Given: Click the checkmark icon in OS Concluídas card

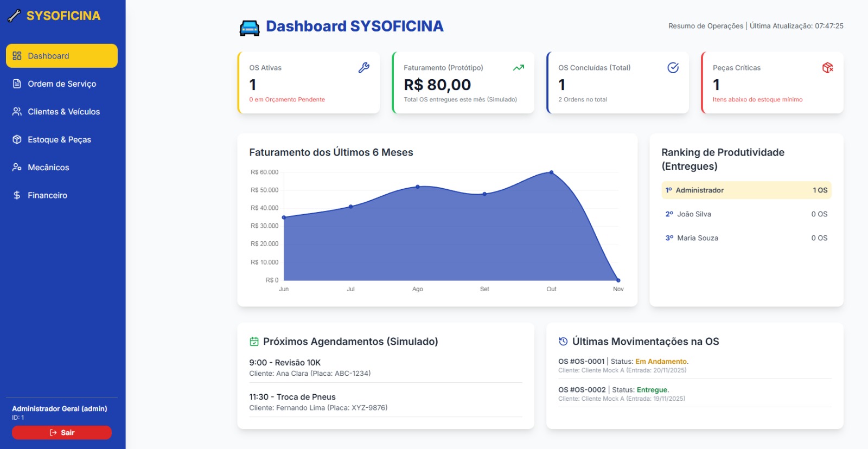Looking at the screenshot, I should [673, 68].
